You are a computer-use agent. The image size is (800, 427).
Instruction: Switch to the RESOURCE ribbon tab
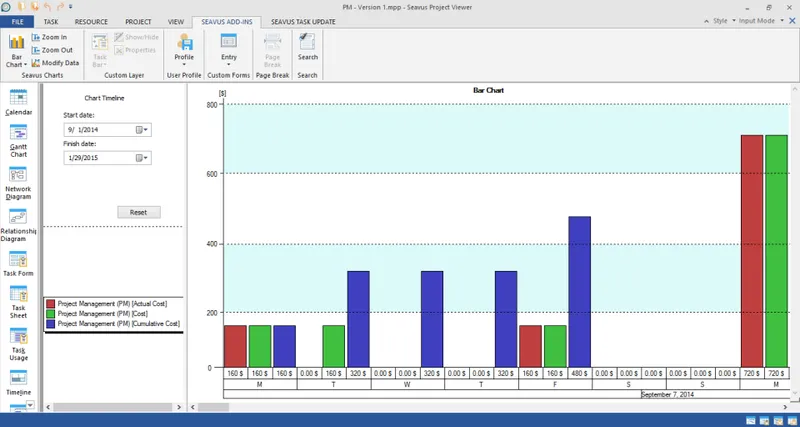click(91, 22)
